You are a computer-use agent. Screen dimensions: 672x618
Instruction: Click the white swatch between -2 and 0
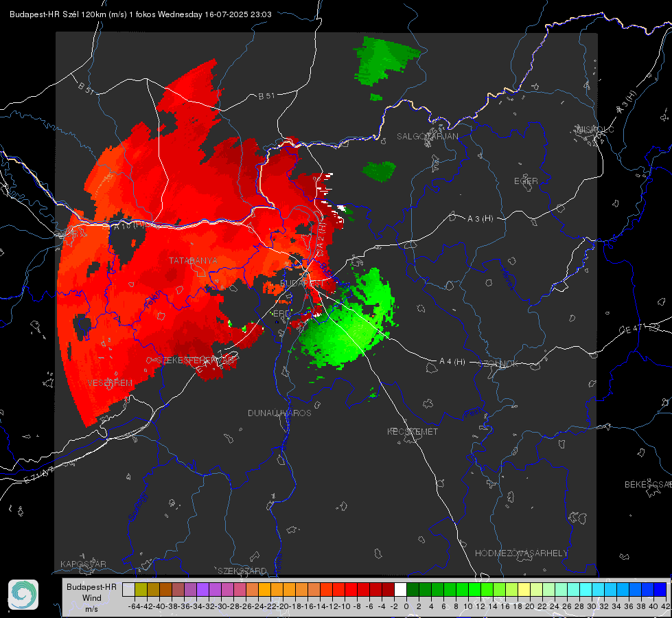click(x=400, y=589)
